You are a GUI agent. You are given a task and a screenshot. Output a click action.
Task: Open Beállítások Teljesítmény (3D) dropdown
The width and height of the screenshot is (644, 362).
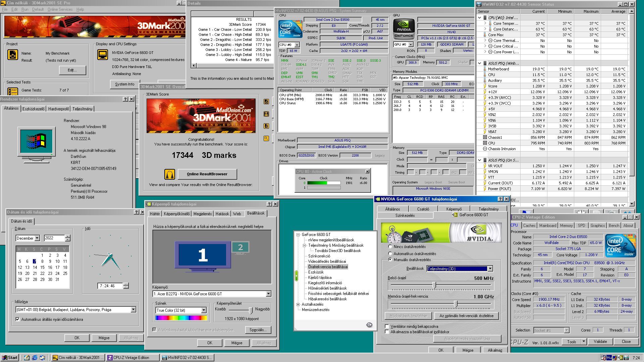490,268
